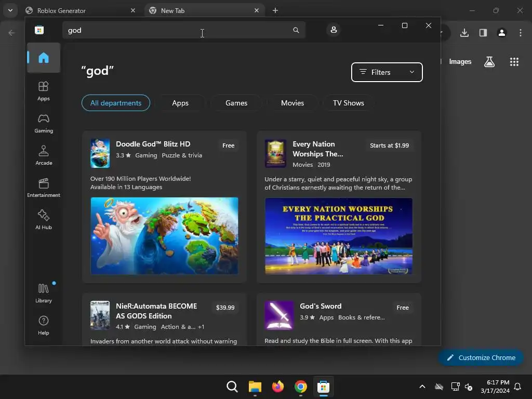Close the New Tab in Chrome
The height and width of the screenshot is (399, 532).
pos(257,10)
